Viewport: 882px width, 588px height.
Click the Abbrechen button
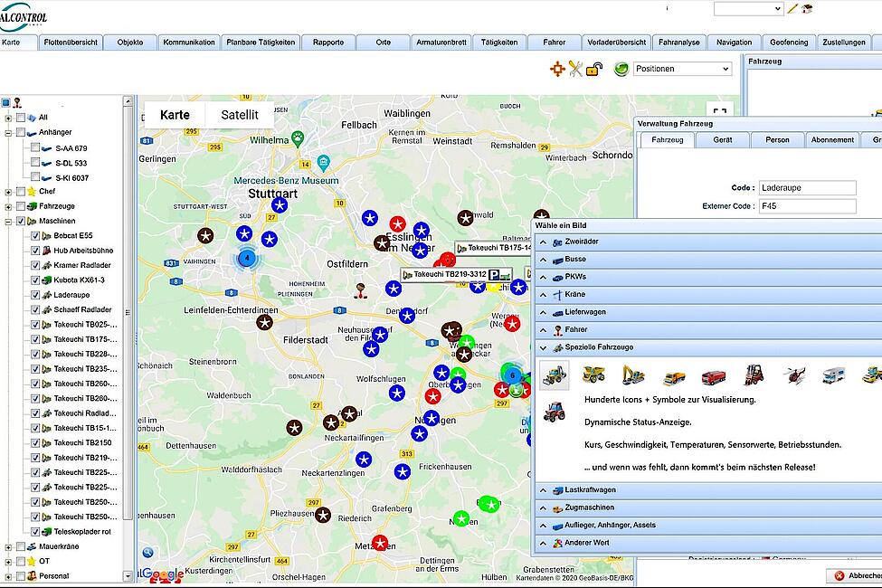pyautogui.click(x=856, y=576)
